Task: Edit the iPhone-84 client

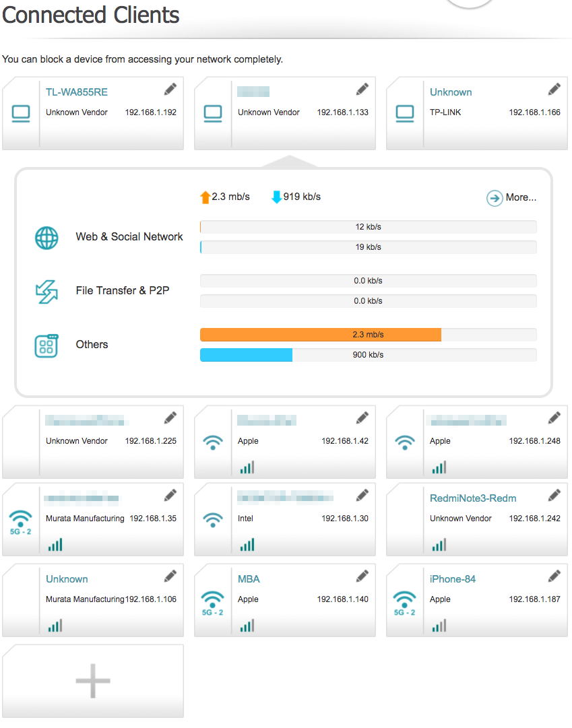Action: pos(554,576)
